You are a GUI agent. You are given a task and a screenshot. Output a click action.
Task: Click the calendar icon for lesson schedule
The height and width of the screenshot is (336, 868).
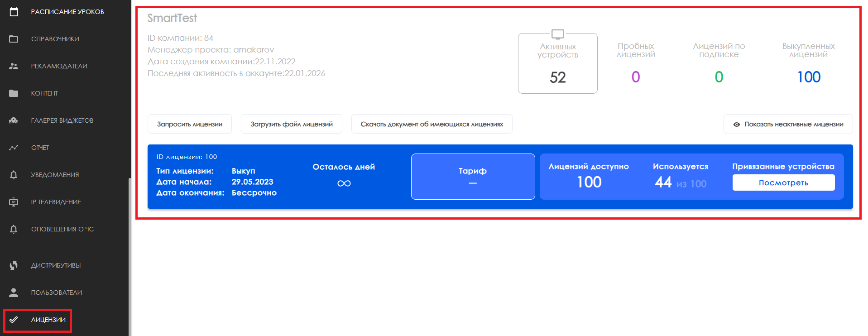pyautogui.click(x=14, y=12)
